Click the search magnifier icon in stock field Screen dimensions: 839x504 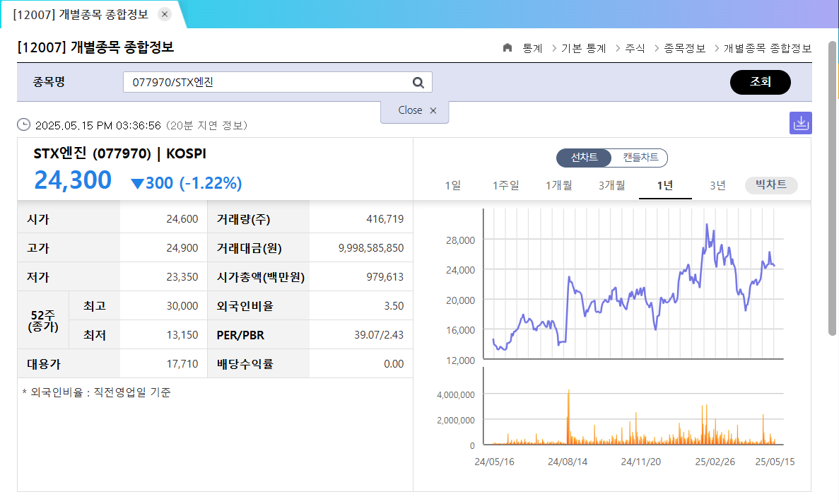pos(418,83)
